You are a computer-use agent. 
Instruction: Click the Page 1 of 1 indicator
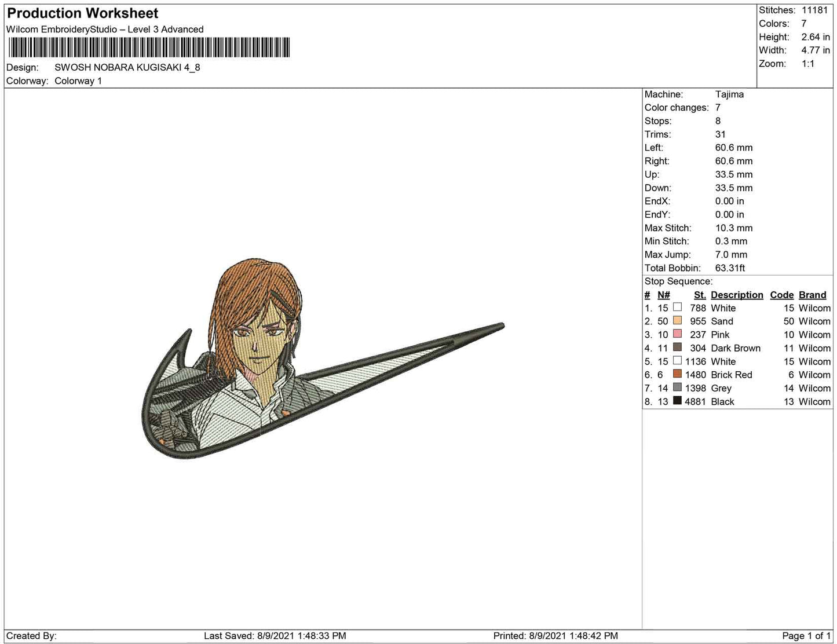pos(806,636)
